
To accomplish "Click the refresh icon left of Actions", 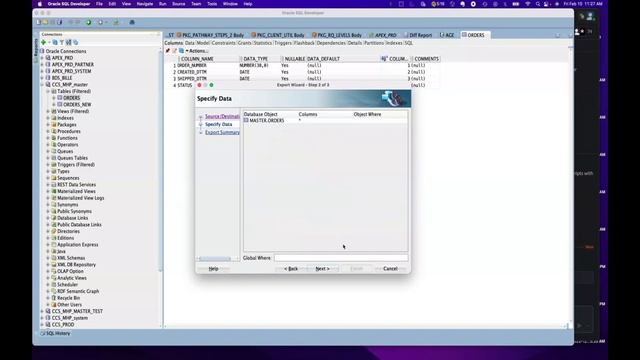I will 181,51.
